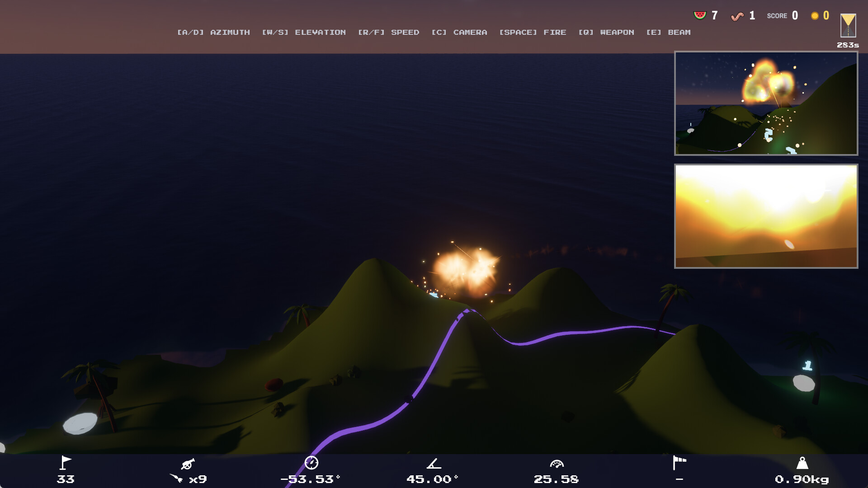Viewport: 868px width, 488px height.
Task: Click the hourglass timer icon
Action: [848, 25]
